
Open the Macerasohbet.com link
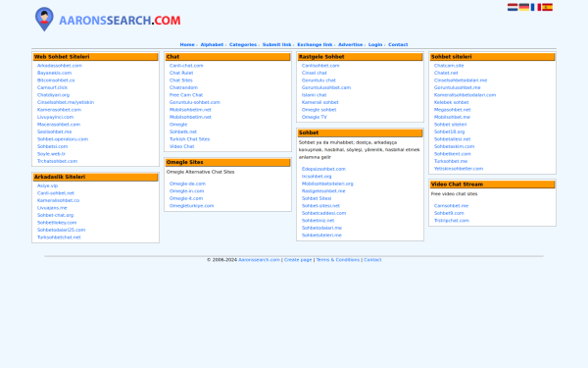tap(59, 125)
